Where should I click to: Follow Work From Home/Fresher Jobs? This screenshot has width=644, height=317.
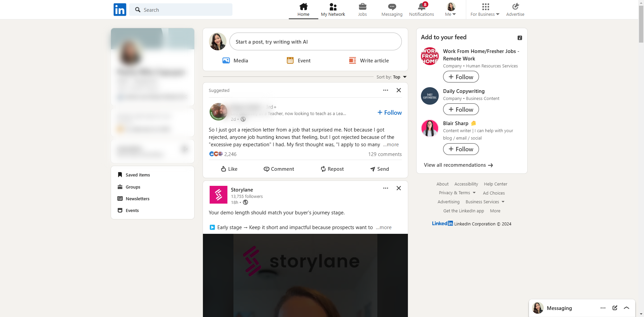[461, 77]
